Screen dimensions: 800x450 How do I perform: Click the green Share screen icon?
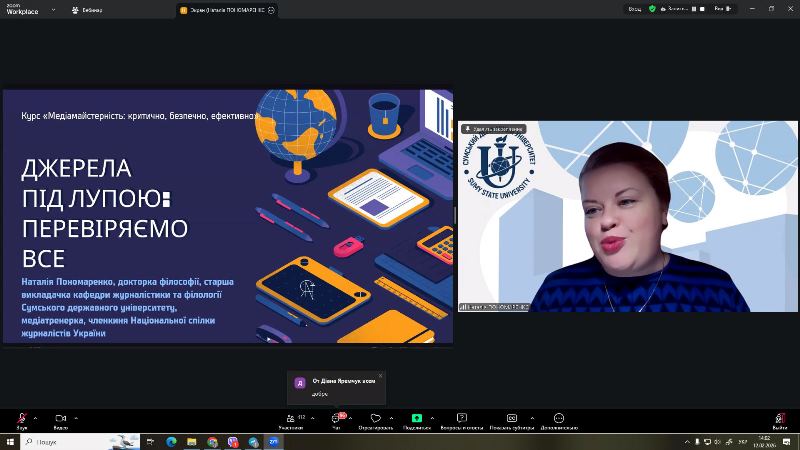pyautogui.click(x=416, y=418)
